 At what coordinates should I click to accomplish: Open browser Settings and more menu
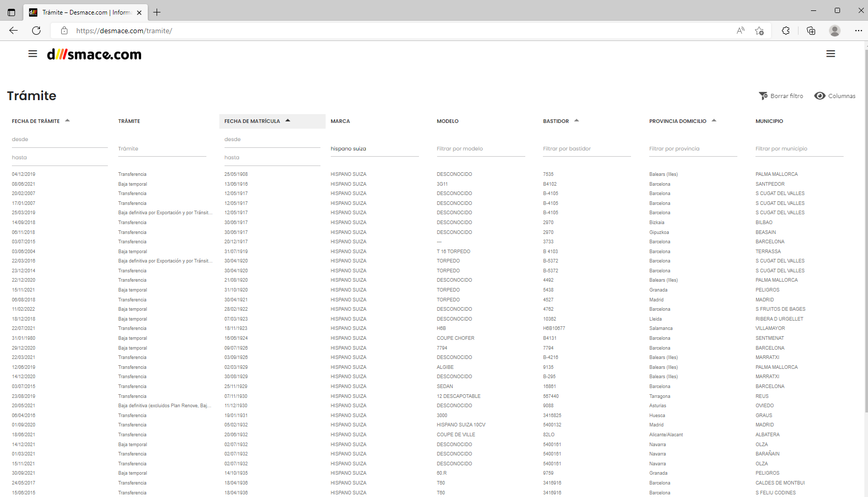(x=859, y=31)
